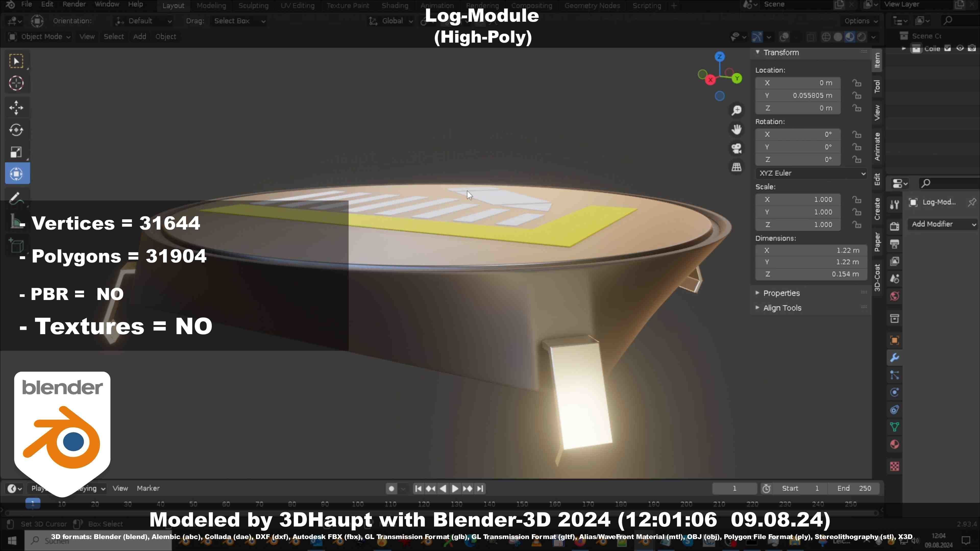Open the Particles properties icon
The height and width of the screenshot is (551, 980).
pos(895,375)
